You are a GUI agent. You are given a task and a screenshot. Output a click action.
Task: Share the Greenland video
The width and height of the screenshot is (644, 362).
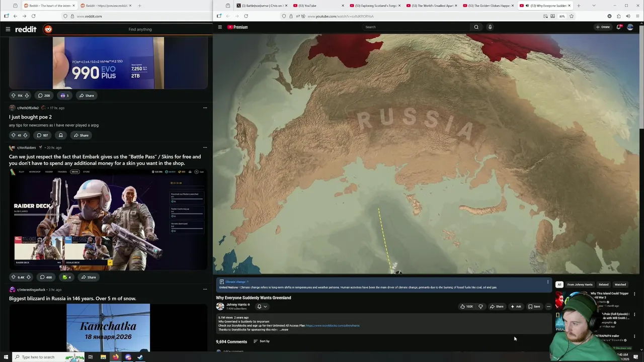click(x=496, y=306)
